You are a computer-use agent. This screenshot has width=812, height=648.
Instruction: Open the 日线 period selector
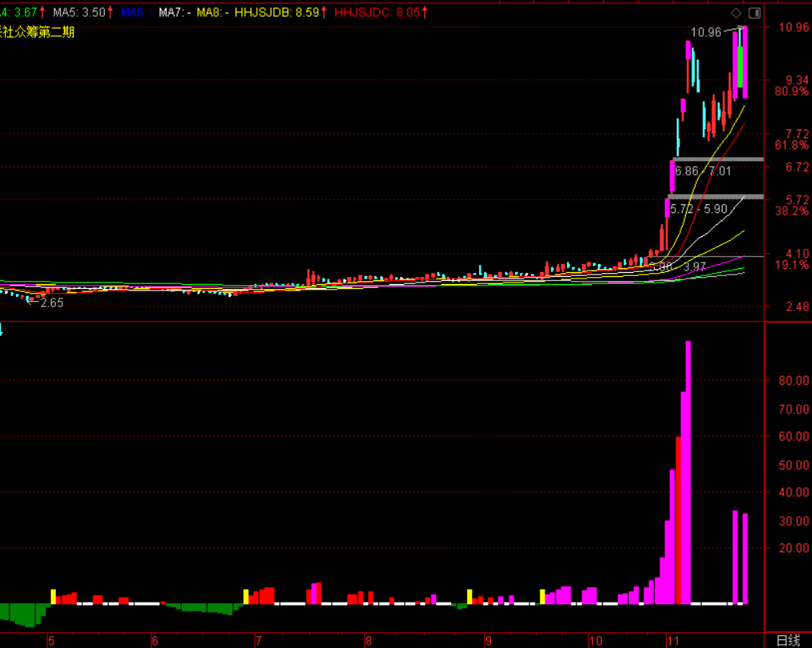[787, 640]
